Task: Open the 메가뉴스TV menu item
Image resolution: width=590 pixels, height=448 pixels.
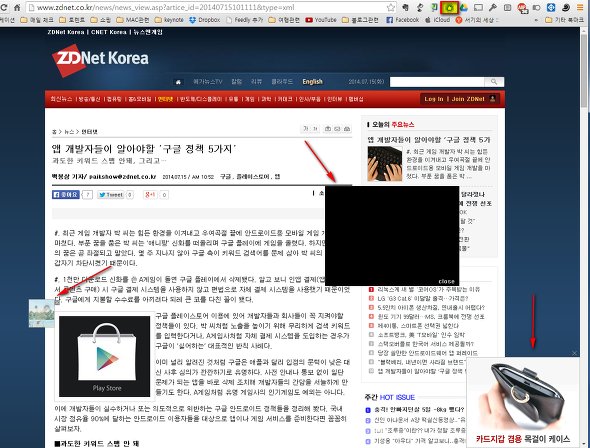Action: click(207, 82)
